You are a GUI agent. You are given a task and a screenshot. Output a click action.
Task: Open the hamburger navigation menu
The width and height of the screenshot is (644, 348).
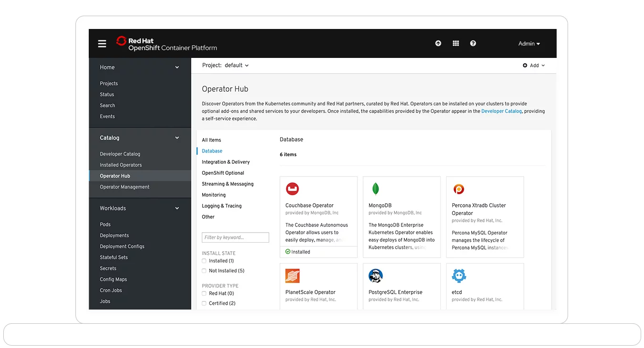pos(102,44)
